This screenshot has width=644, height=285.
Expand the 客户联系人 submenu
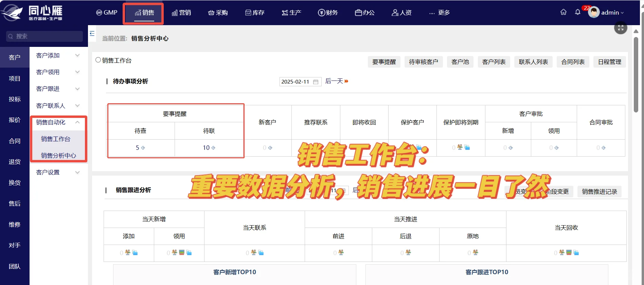(77, 106)
